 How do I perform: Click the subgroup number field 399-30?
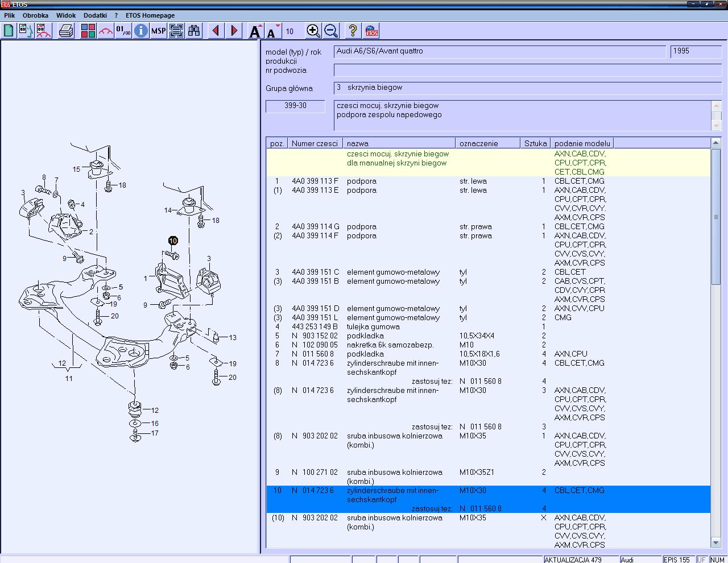[x=295, y=106]
